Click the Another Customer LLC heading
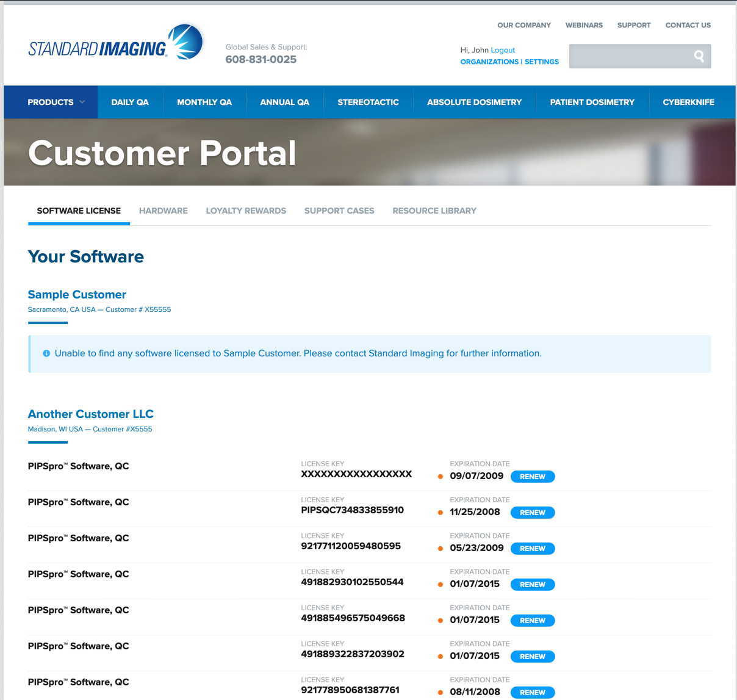The height and width of the screenshot is (700, 737). coord(91,414)
